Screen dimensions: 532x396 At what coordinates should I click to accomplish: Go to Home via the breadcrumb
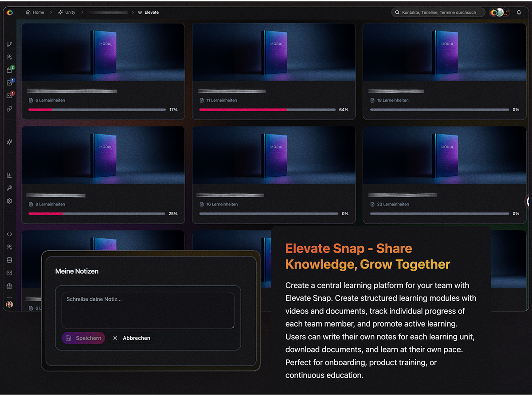pos(35,12)
